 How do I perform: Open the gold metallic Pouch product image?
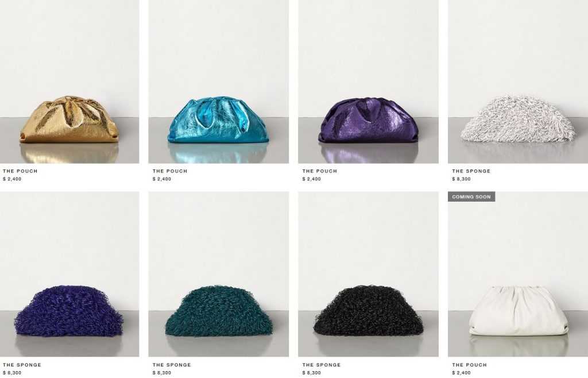coord(69,82)
